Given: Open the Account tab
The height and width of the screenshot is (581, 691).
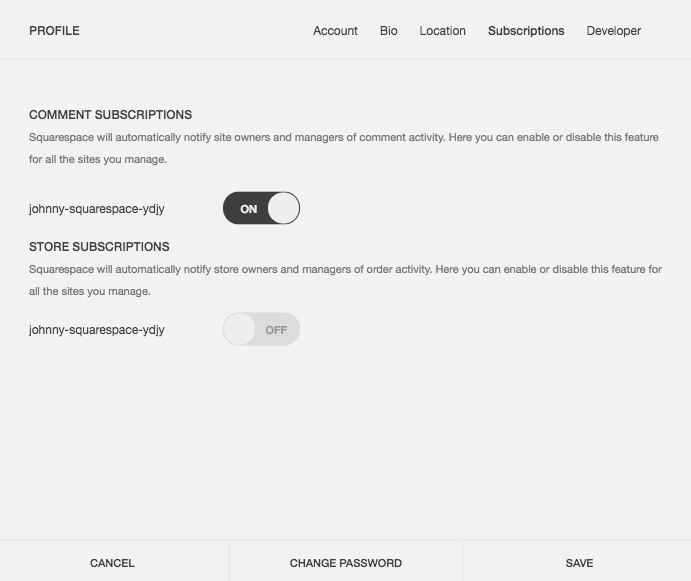Looking at the screenshot, I should [335, 31].
